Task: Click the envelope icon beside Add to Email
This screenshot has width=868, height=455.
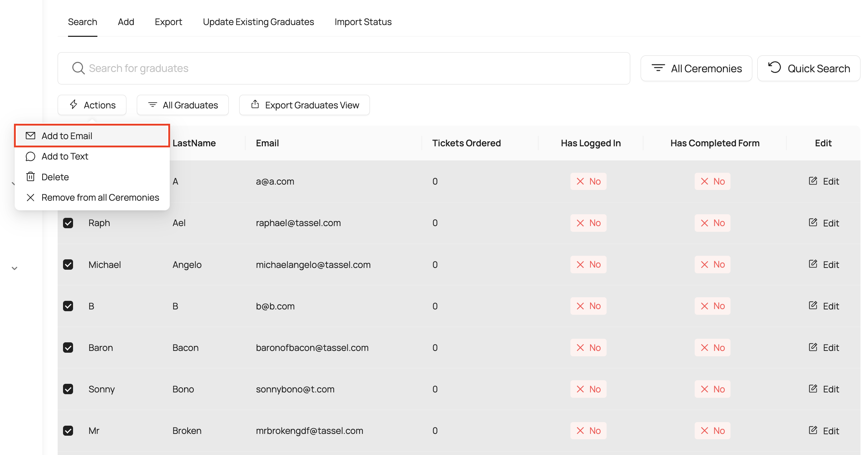Action: tap(30, 136)
